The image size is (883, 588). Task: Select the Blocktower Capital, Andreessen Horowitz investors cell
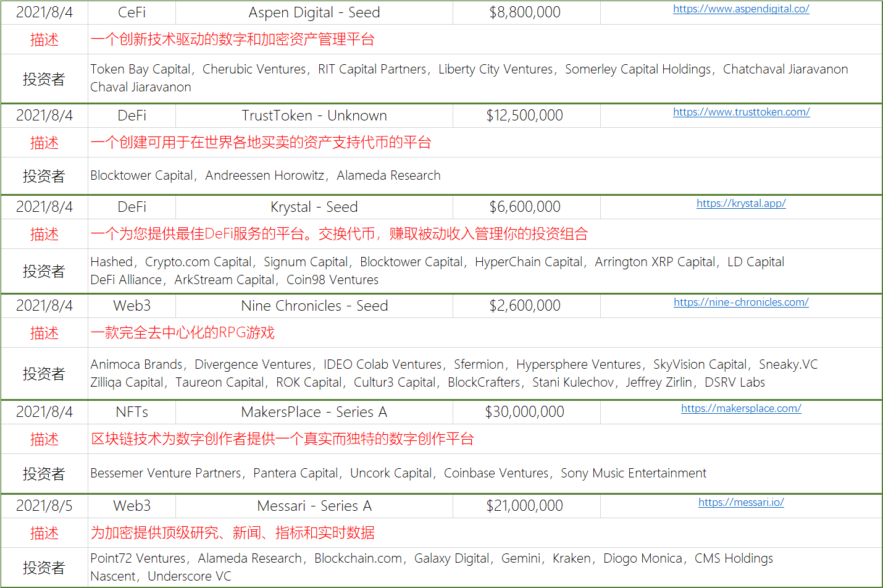tap(485, 175)
